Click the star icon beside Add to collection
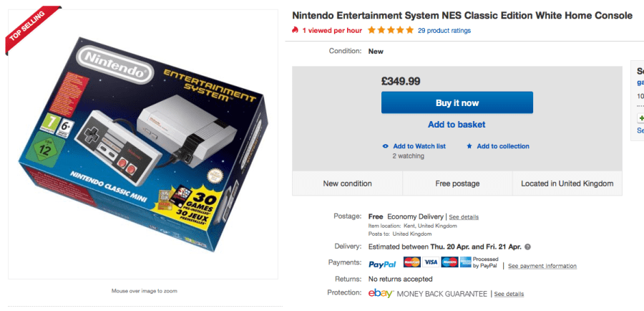Image resolution: width=644 pixels, height=311 pixels. [x=469, y=146]
